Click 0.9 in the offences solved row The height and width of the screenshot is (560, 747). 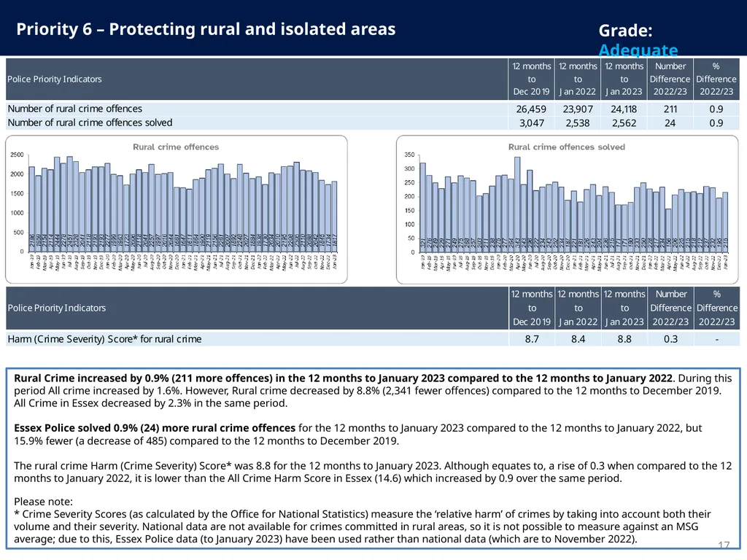coord(716,122)
